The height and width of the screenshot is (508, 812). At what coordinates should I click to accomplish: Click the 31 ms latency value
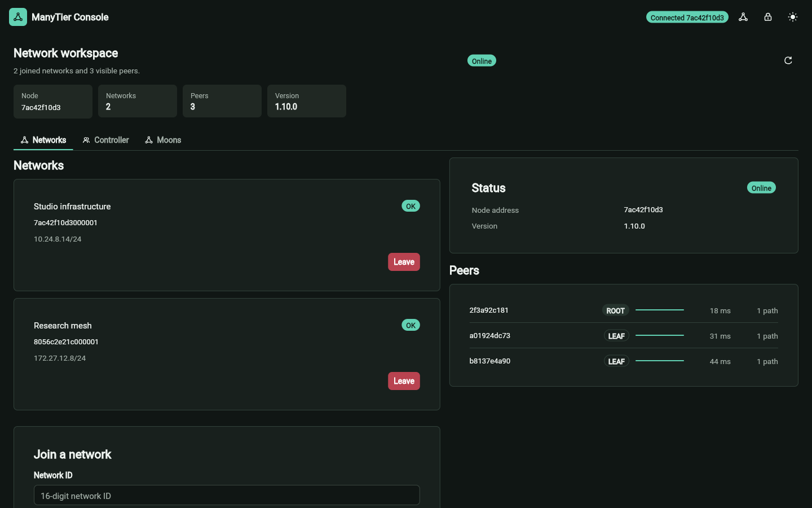pyautogui.click(x=720, y=336)
